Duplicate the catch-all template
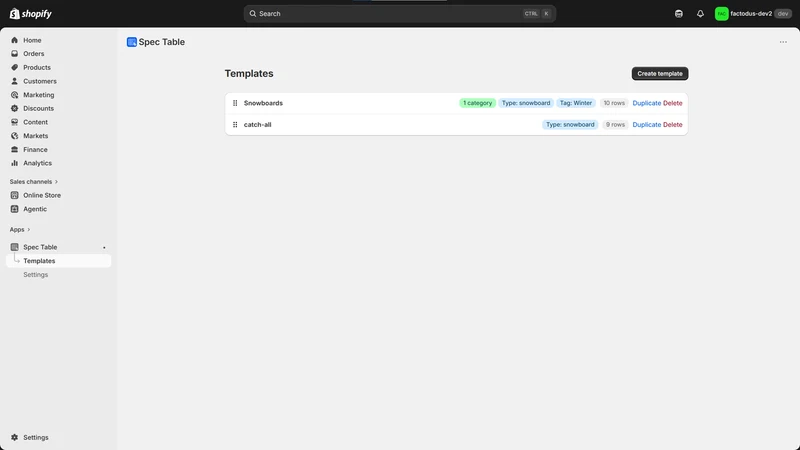 click(646, 124)
